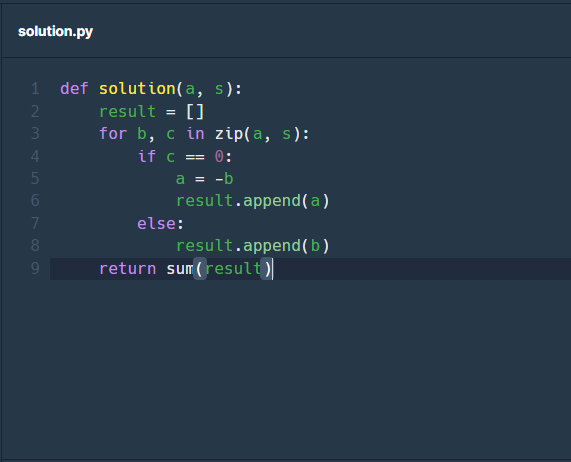Click the function name 'solution'
The image size is (571, 462).
point(138,89)
